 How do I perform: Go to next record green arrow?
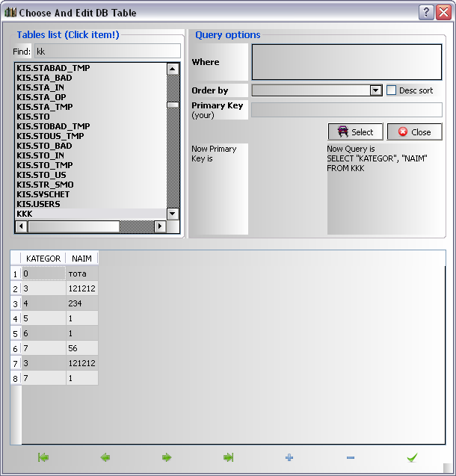point(167,457)
